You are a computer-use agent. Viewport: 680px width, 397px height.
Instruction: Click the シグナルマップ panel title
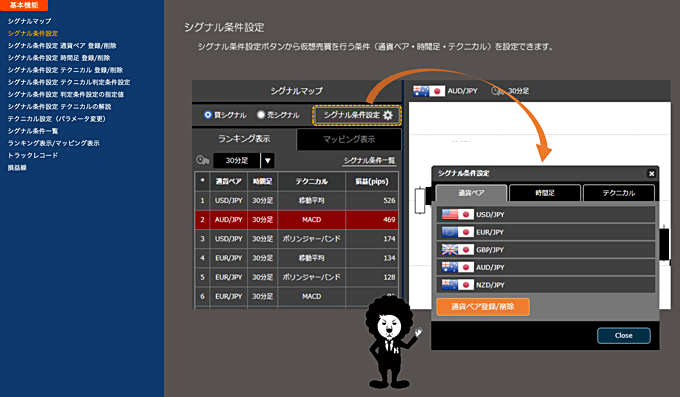click(297, 91)
